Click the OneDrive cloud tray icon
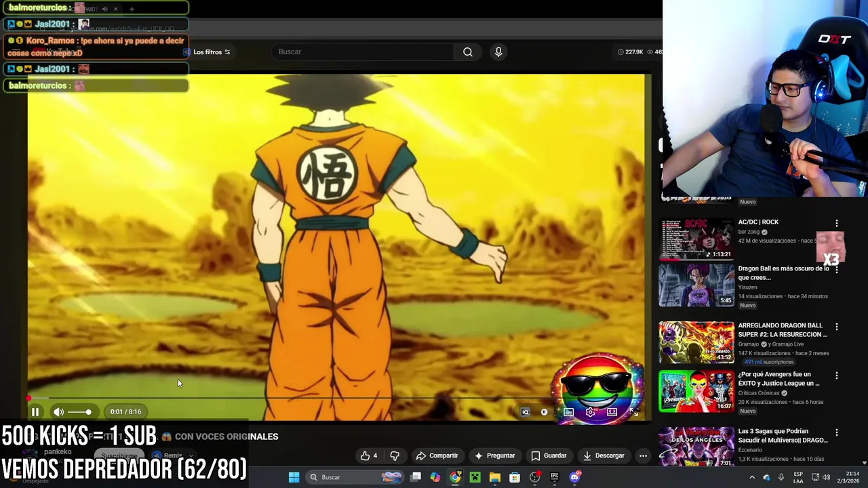 pos(767,477)
